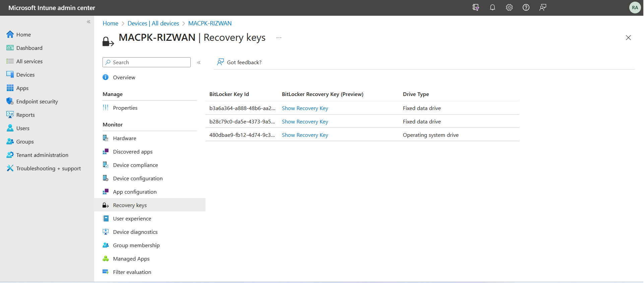Click the BitLocker Key Id column header
644x283 pixels.
[x=229, y=94]
